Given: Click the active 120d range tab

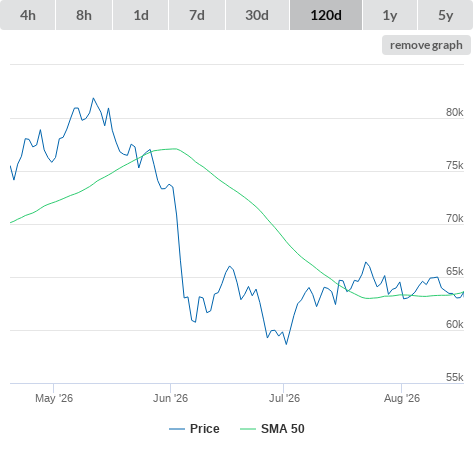Looking at the screenshot, I should [326, 15].
